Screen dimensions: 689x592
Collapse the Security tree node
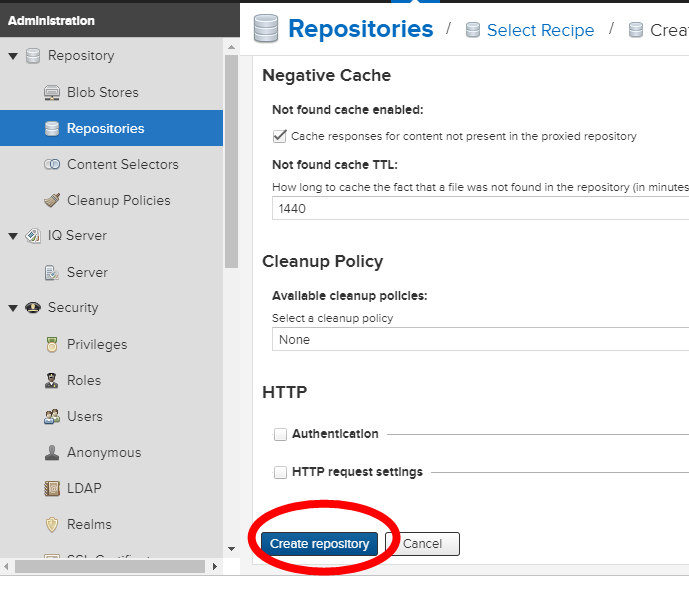click(13, 308)
